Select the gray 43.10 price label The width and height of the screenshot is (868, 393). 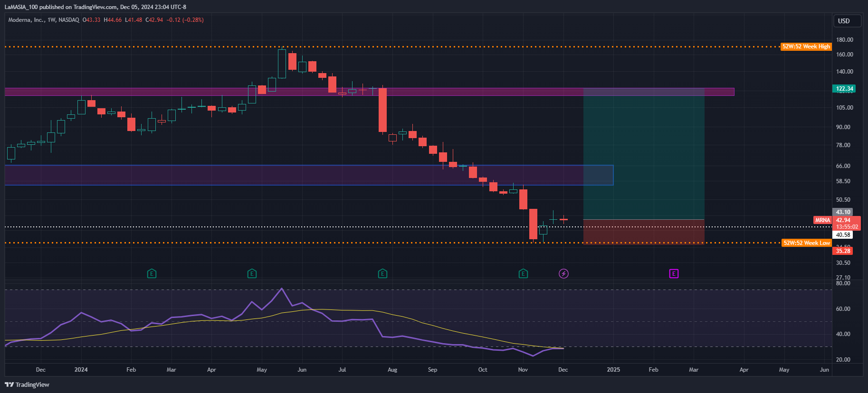(x=843, y=212)
